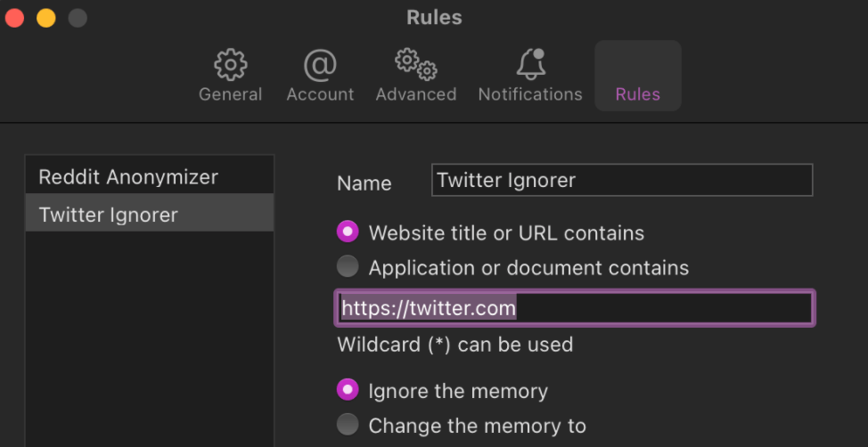Viewport: 868px width, 447px height.
Task: Open the Notifications bell icon
Action: [x=530, y=66]
